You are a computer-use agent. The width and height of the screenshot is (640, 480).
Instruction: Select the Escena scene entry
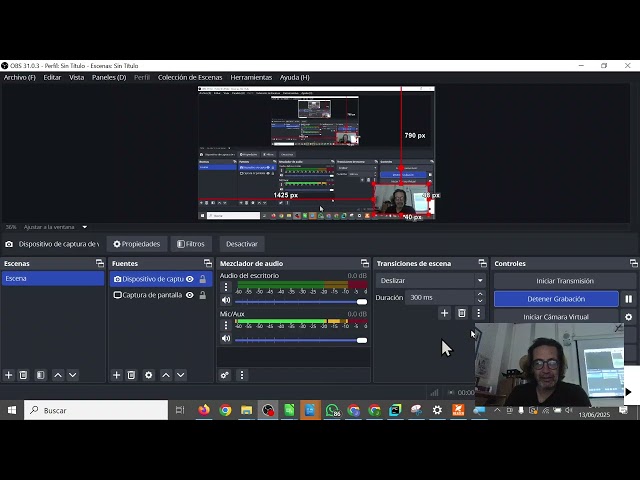(53, 278)
